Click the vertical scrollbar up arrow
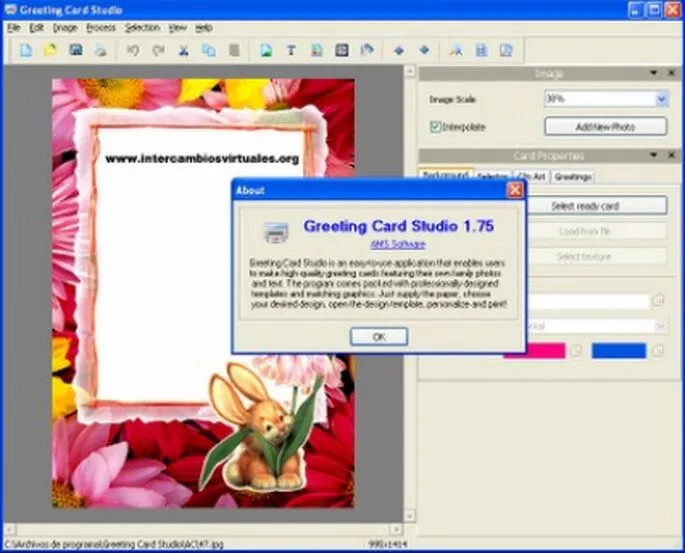 (410, 72)
